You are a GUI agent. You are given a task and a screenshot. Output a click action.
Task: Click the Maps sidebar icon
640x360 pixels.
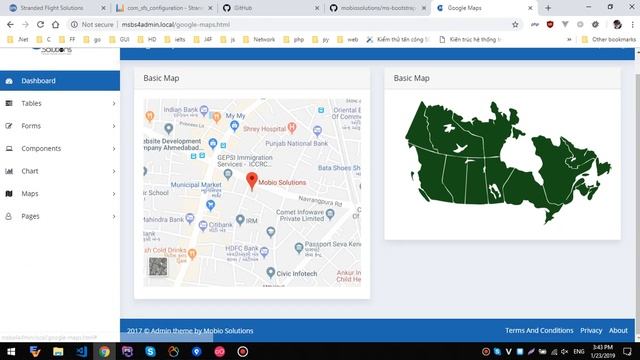[x=9, y=193]
